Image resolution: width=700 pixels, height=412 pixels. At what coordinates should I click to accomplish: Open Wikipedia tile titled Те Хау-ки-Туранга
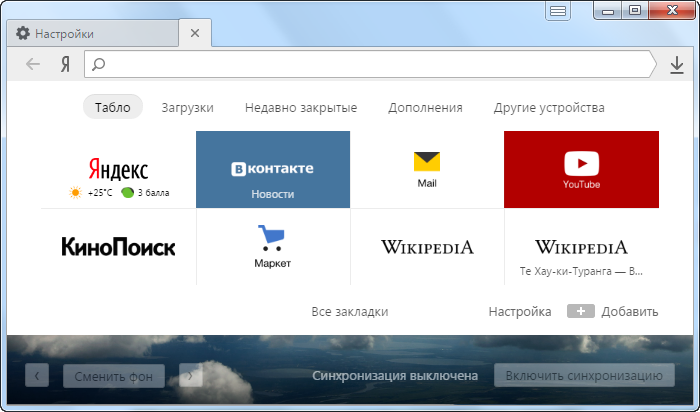pos(581,247)
